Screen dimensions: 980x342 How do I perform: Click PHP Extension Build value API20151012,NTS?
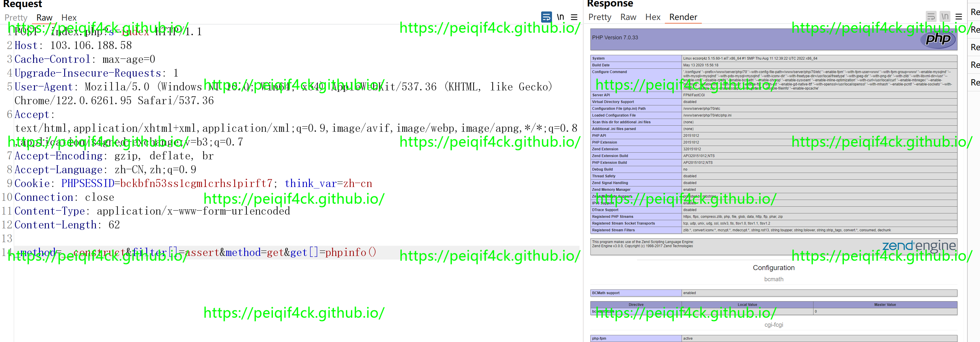[x=698, y=163]
